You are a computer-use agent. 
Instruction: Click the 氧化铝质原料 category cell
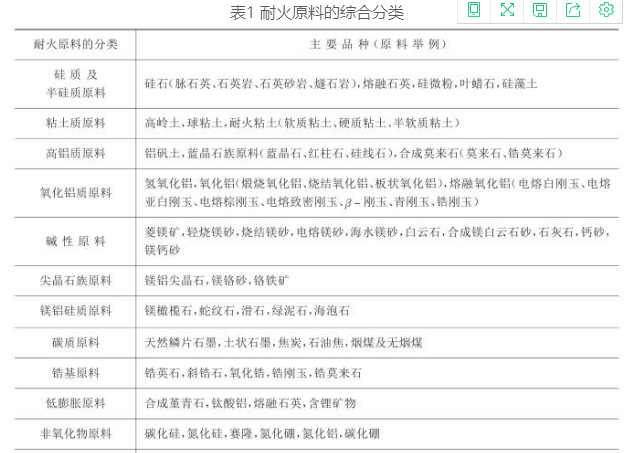pos(76,192)
